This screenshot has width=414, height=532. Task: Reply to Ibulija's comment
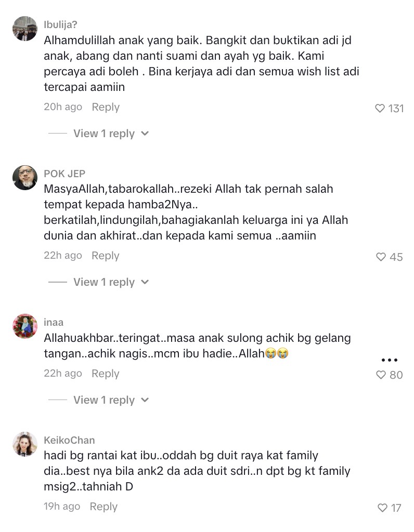(106, 107)
